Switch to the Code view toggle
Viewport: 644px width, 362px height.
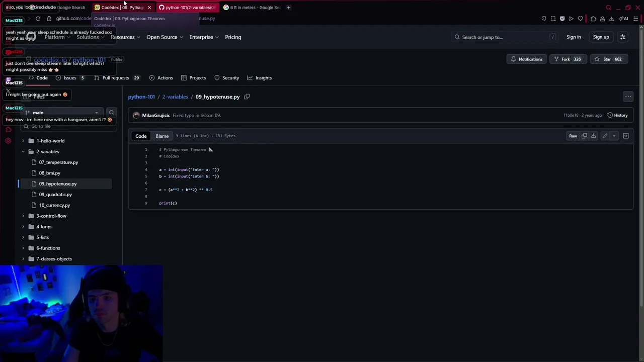click(141, 136)
